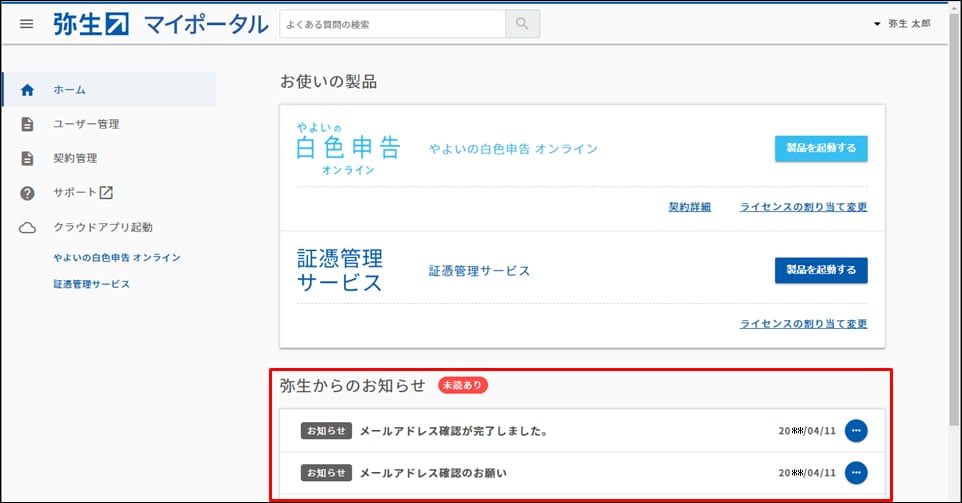Launch やよいの白色申告 オンライン with 製品を起動する
Screen dimensions: 962x503
click(x=821, y=148)
